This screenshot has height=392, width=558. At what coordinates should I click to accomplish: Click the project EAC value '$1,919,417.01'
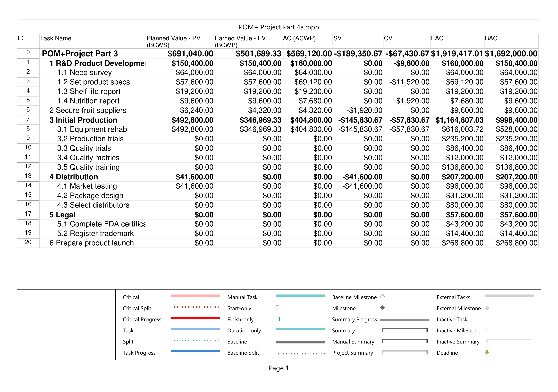[457, 53]
